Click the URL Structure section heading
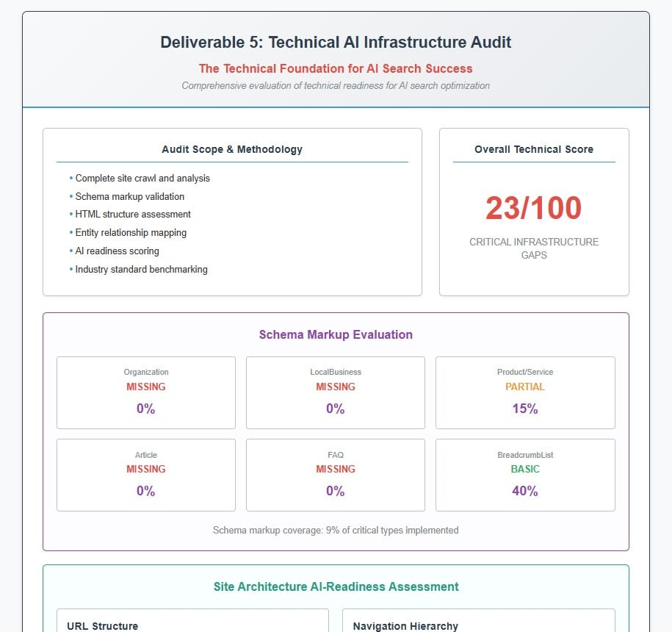Image resolution: width=672 pixels, height=632 pixels. pos(103,626)
